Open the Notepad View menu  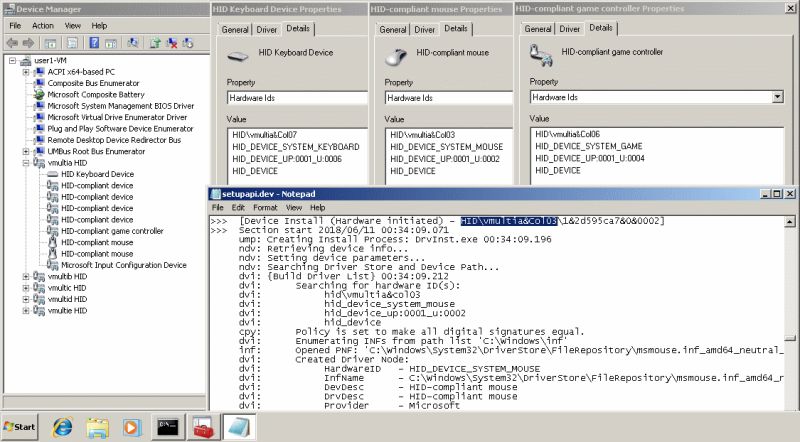pos(294,208)
